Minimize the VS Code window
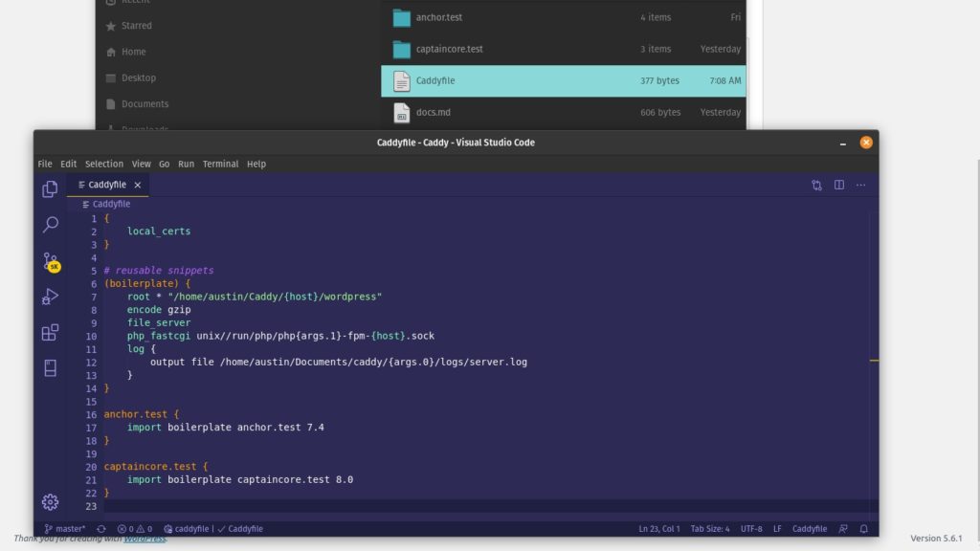 pos(842,143)
